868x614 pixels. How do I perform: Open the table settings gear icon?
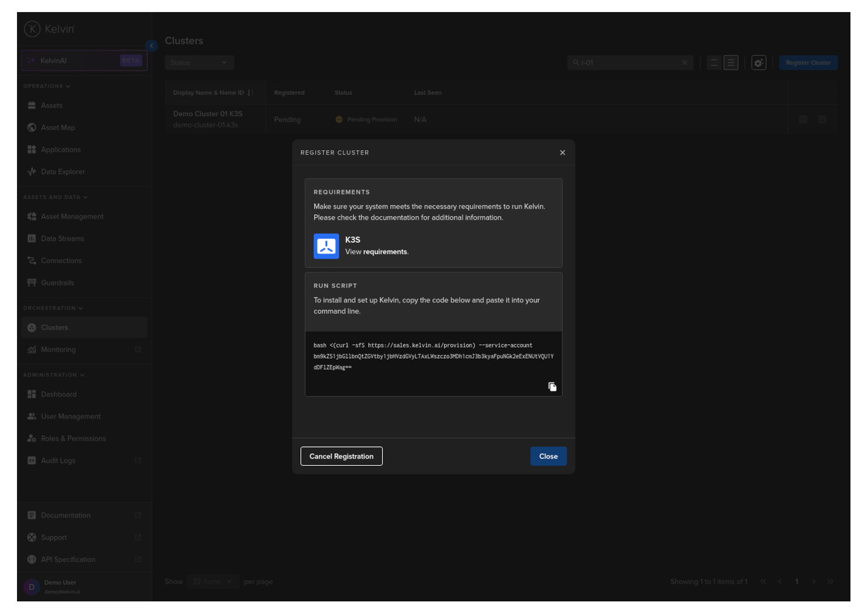point(758,63)
